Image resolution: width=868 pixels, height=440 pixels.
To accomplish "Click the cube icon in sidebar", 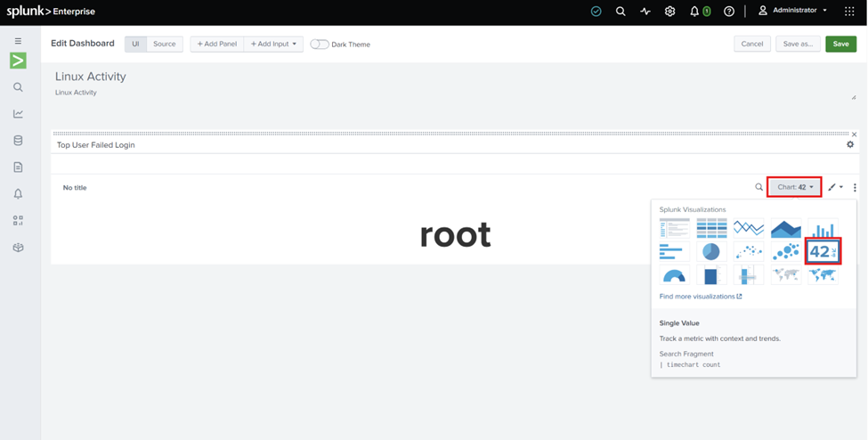I will (19, 247).
